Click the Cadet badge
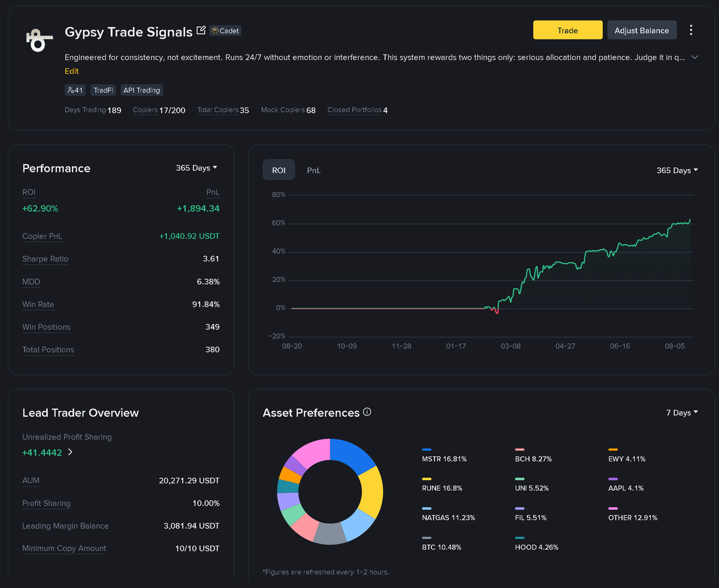 tap(225, 31)
